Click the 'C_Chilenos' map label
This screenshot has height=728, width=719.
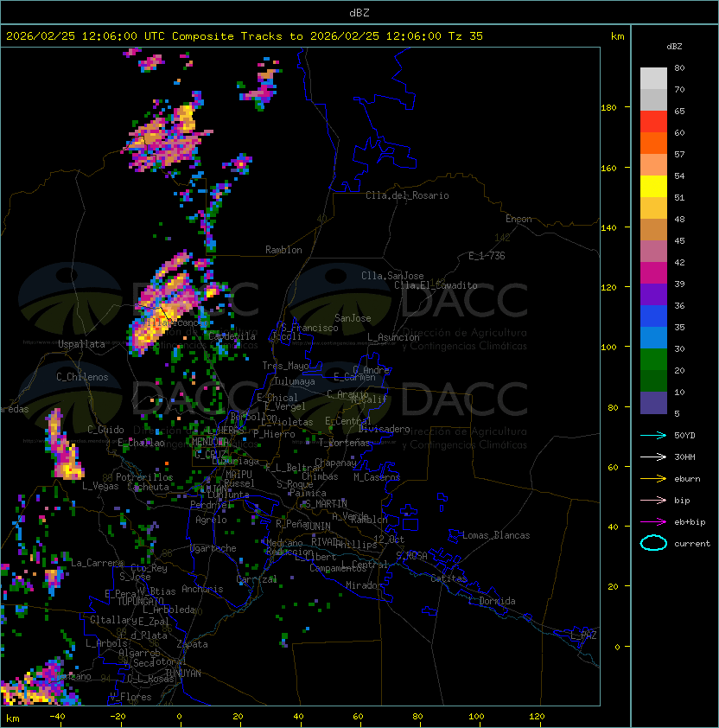tap(82, 377)
